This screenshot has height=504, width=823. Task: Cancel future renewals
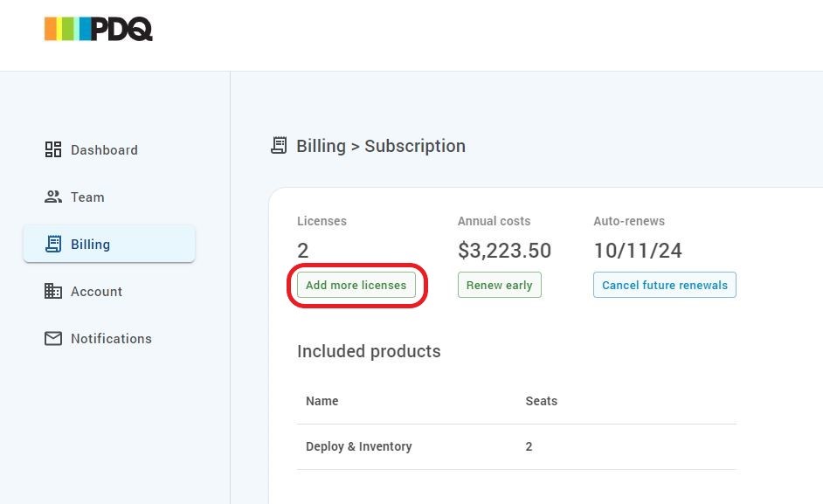pyautogui.click(x=665, y=285)
